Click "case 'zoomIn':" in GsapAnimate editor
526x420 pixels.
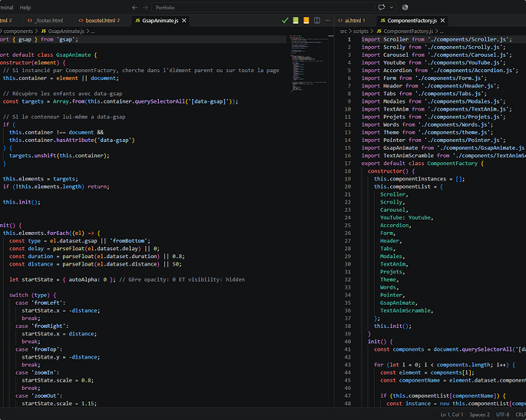click(x=37, y=372)
